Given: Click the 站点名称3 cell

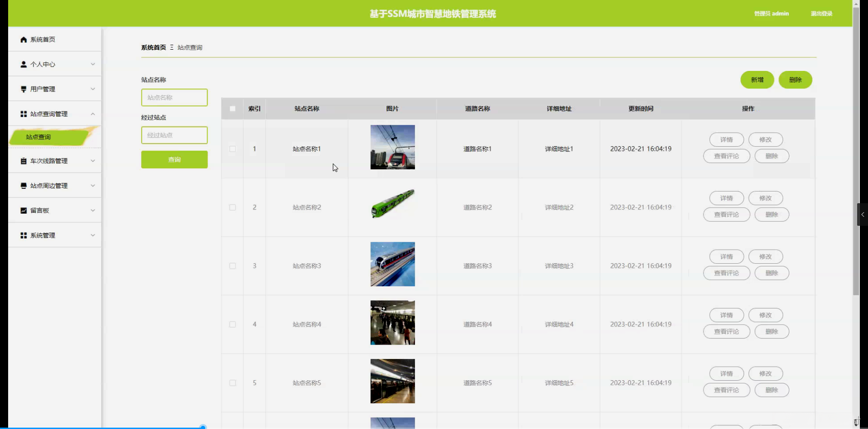Looking at the screenshot, I should (x=307, y=266).
